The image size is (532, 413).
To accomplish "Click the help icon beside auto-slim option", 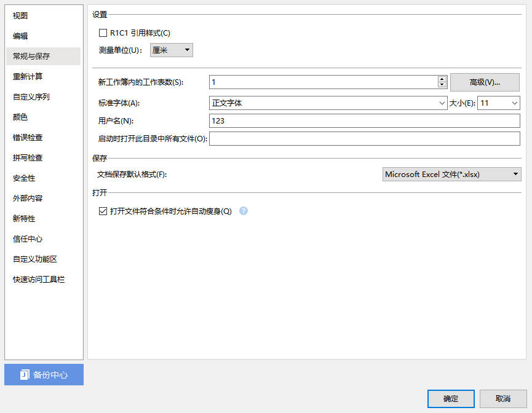I will [x=244, y=211].
